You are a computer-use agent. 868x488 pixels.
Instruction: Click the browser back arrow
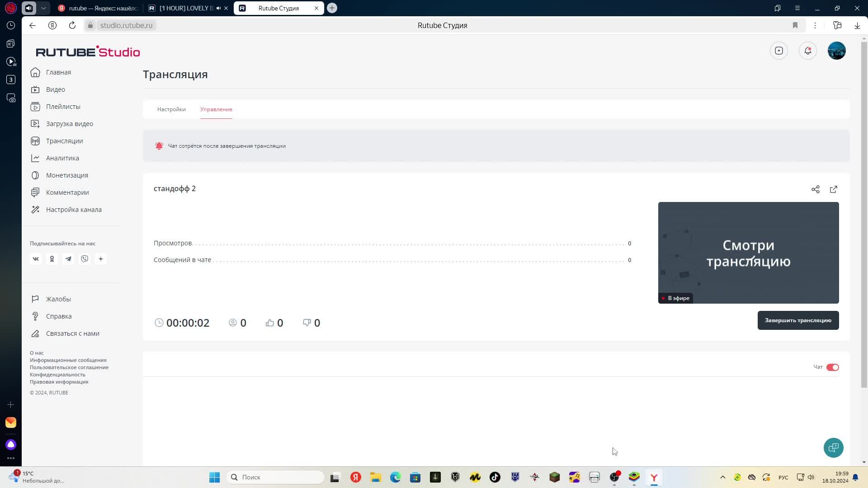coord(33,25)
